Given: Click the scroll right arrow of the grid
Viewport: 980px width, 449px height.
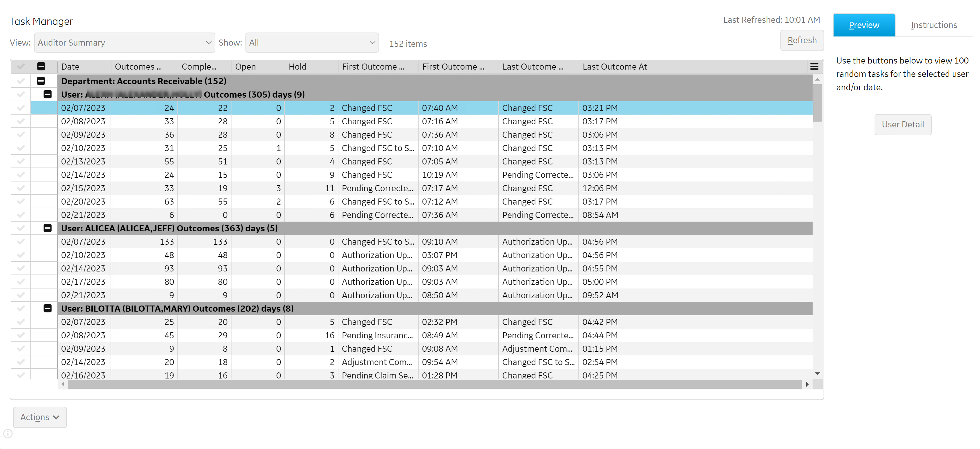Looking at the screenshot, I should 807,384.
